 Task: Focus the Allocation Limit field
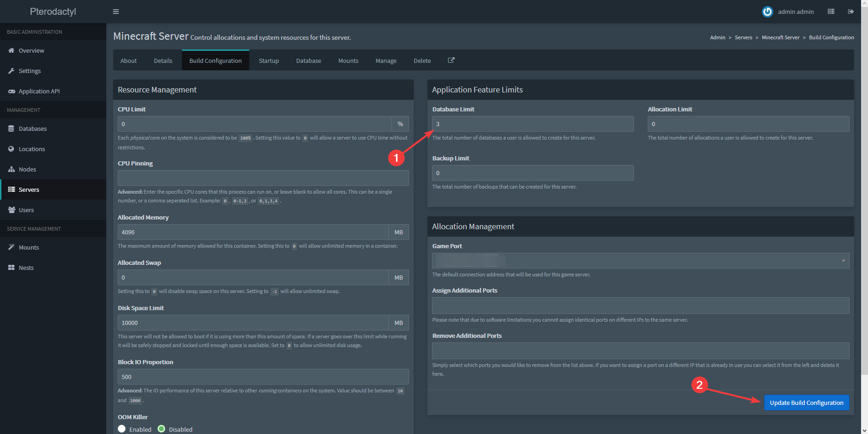[748, 124]
